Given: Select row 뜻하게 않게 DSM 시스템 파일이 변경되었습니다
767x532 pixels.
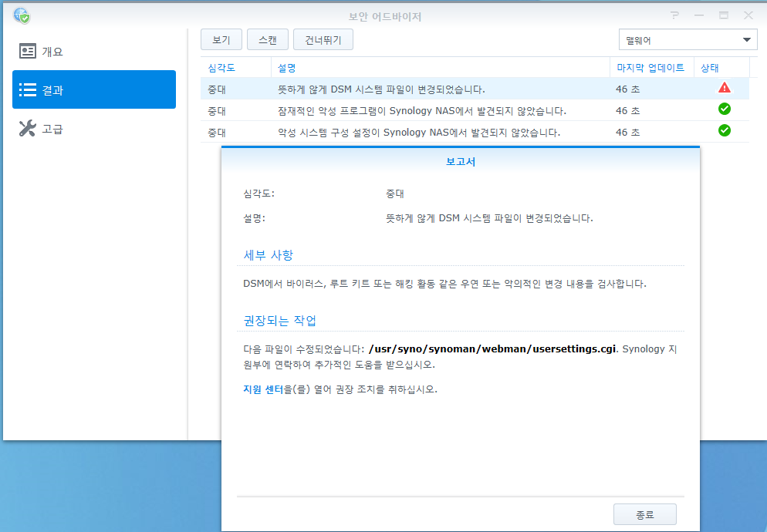Looking at the screenshot, I should [475, 89].
